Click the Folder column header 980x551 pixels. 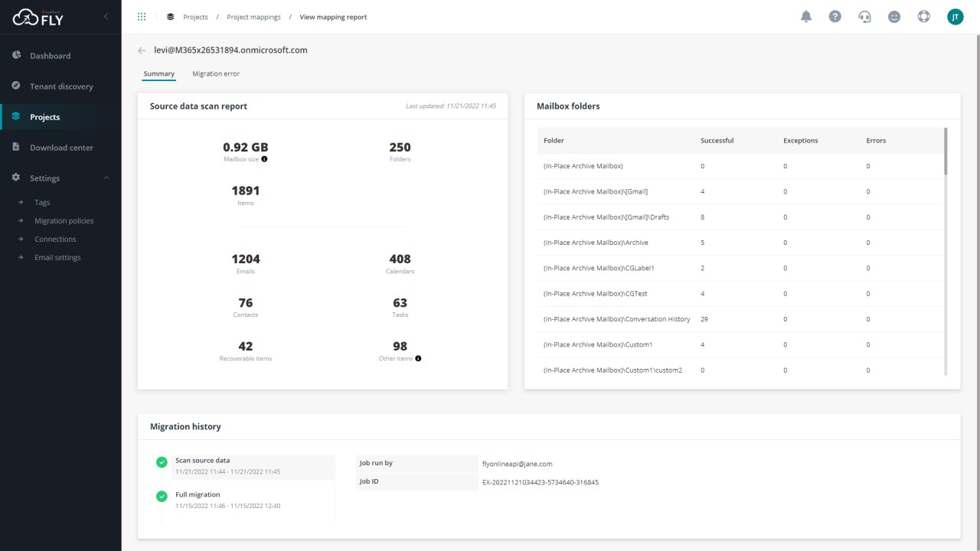(x=554, y=141)
